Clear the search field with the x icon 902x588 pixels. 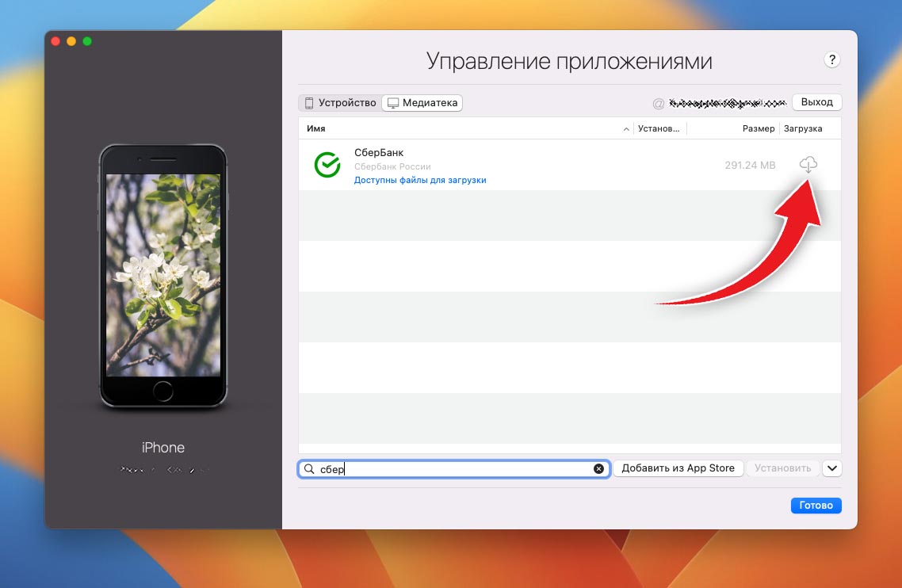point(598,469)
